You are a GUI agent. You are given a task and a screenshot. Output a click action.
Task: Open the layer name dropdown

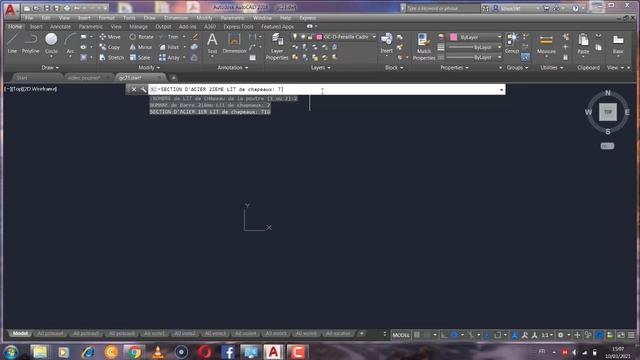coord(374,37)
